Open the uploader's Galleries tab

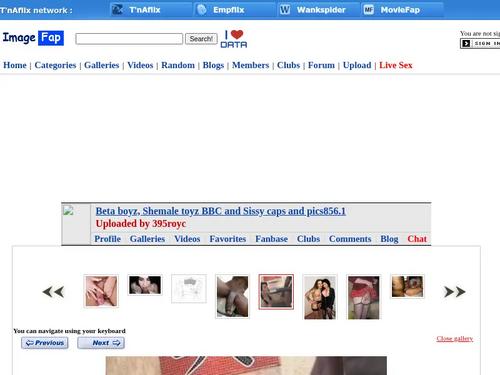click(x=147, y=239)
